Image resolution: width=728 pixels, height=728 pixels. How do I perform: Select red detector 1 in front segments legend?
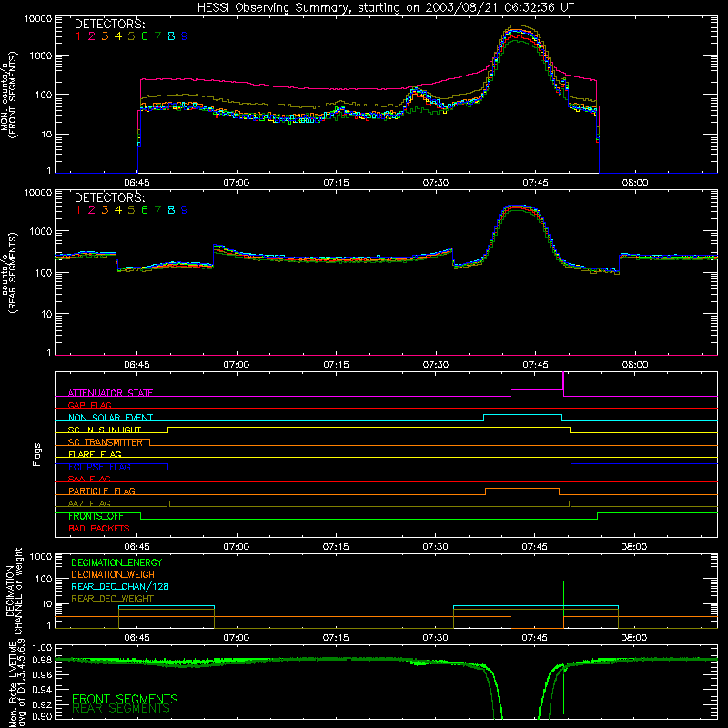click(x=78, y=35)
